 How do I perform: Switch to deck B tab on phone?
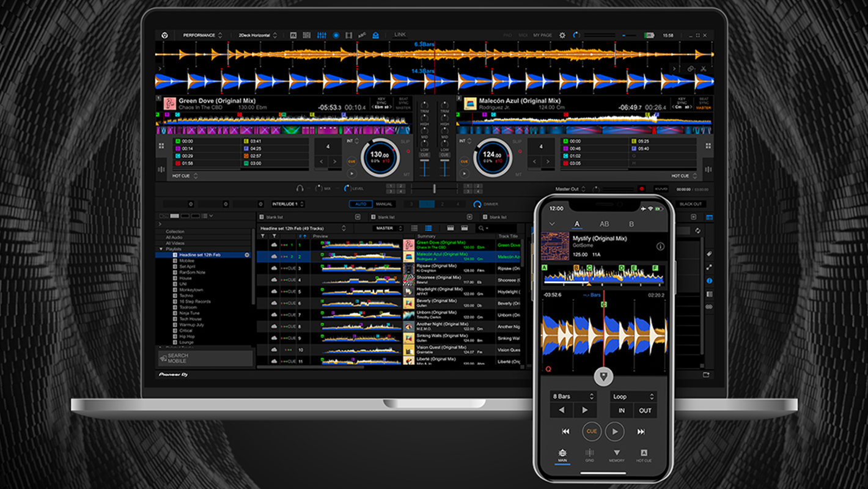[x=631, y=224]
